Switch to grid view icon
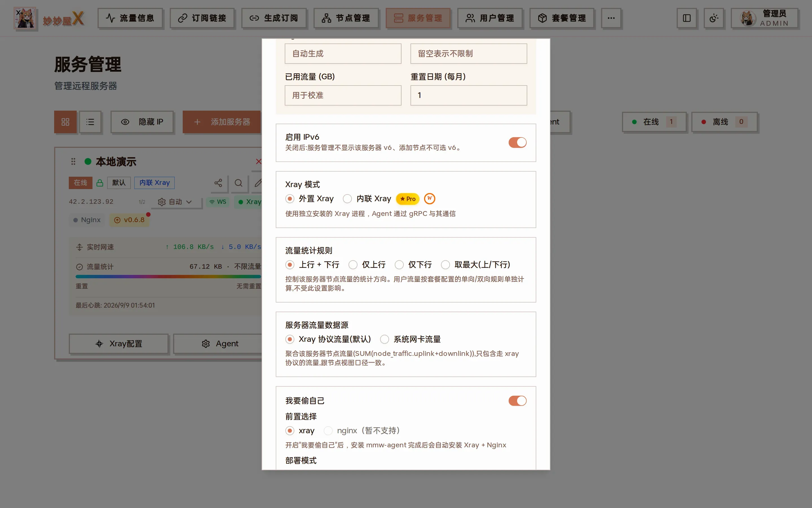The image size is (812, 508). tap(65, 122)
